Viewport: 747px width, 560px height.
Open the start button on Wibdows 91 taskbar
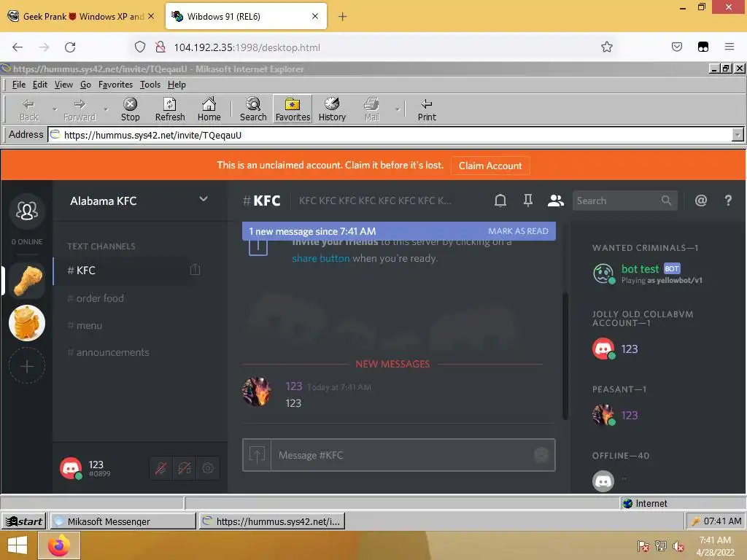click(24, 521)
